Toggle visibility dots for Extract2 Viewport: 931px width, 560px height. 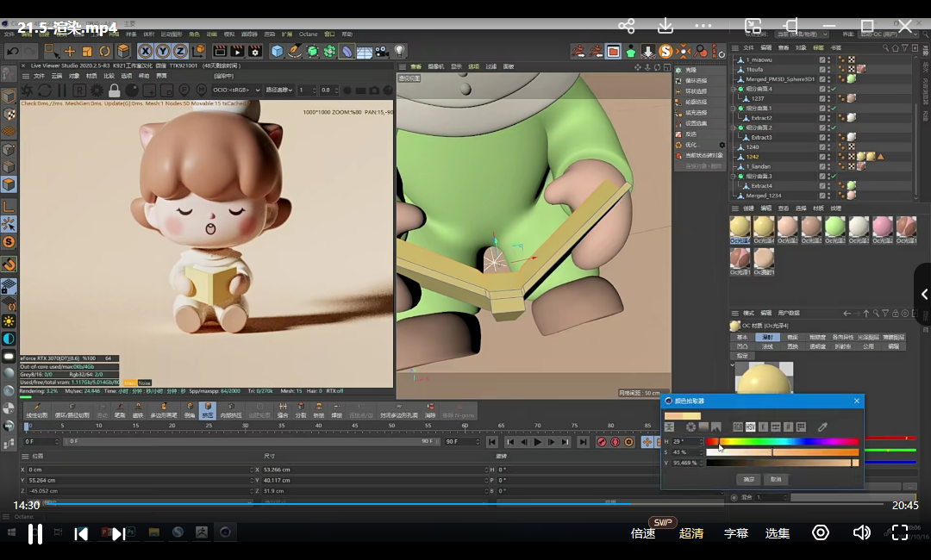pos(829,118)
